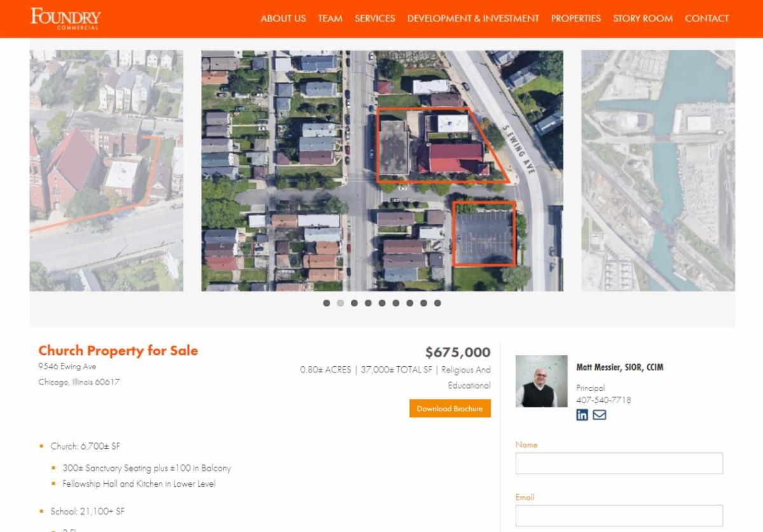Open the Services menu
Image resolution: width=763 pixels, height=532 pixels.
pos(375,18)
